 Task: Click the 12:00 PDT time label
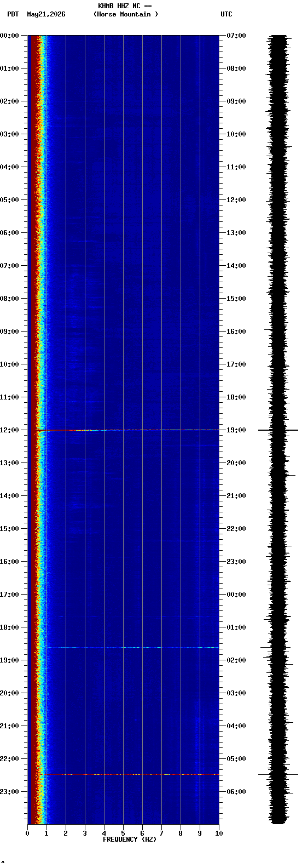pyautogui.click(x=9, y=430)
